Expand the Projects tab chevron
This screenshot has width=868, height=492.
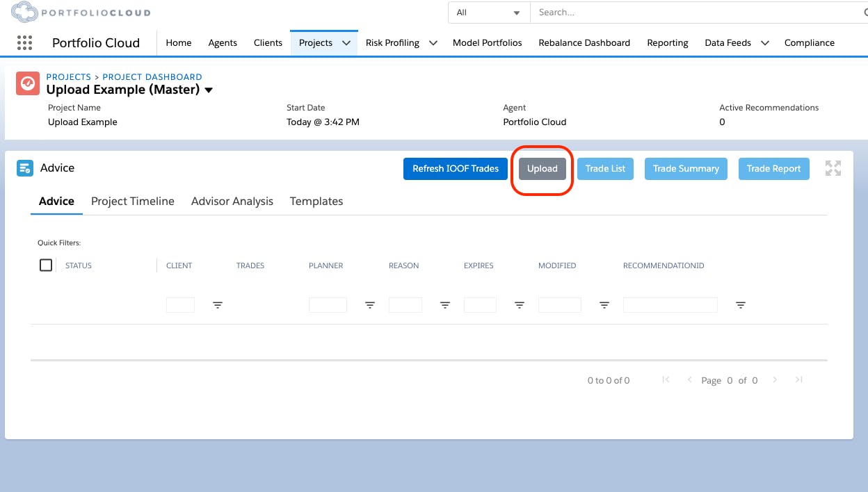click(346, 42)
